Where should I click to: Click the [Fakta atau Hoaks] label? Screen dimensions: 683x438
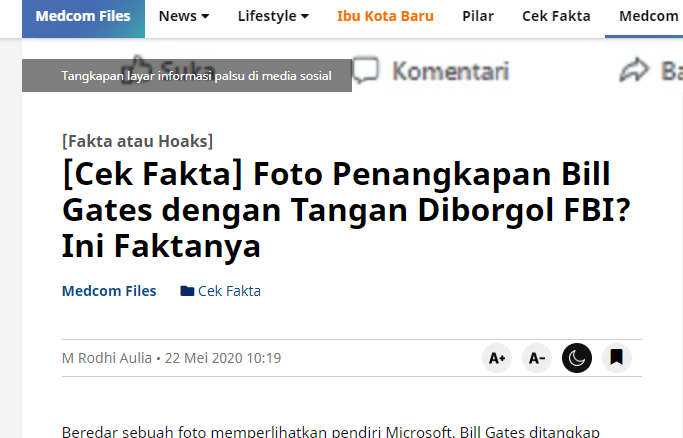tap(138, 141)
